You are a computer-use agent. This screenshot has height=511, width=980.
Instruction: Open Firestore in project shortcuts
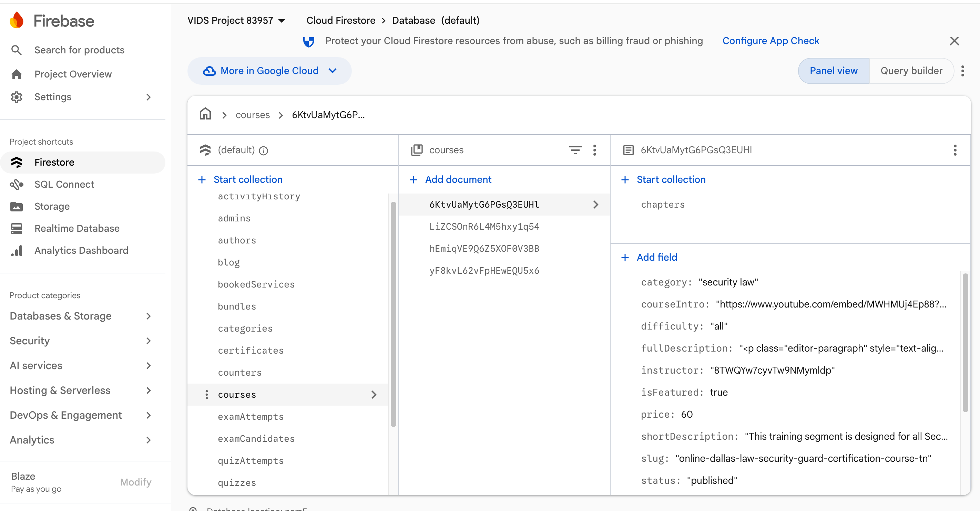[83, 162]
